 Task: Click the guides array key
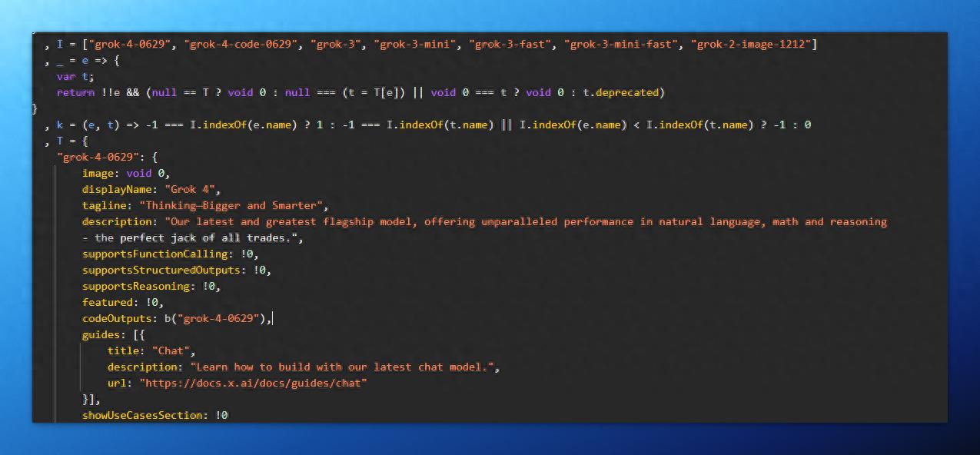point(102,335)
